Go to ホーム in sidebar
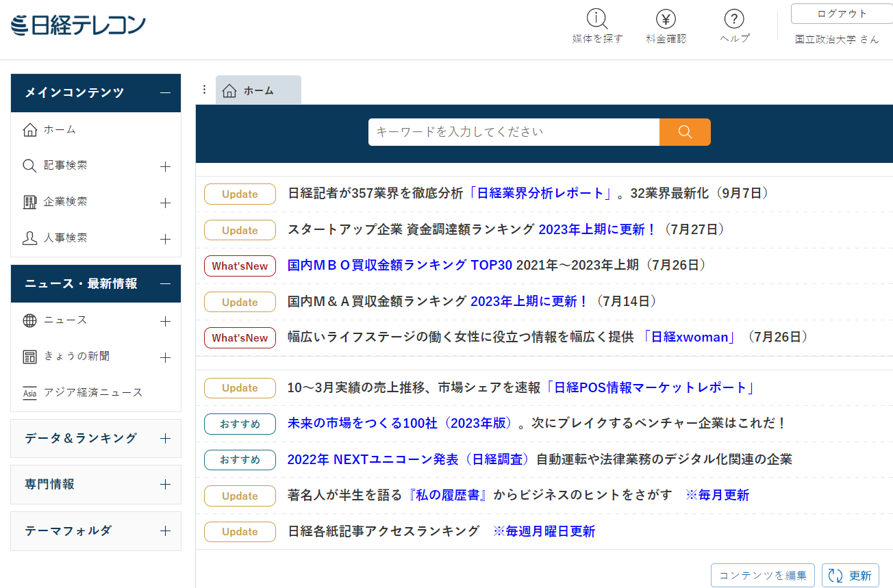 tap(60, 129)
